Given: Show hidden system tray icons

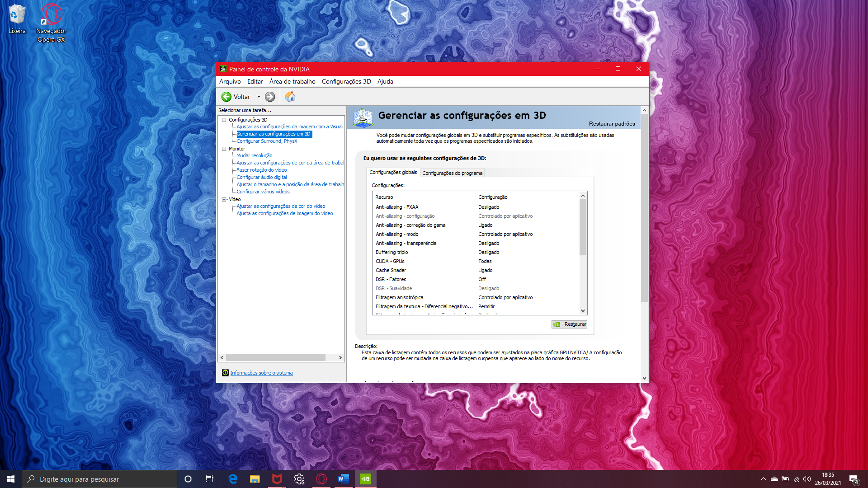Looking at the screenshot, I should point(764,479).
